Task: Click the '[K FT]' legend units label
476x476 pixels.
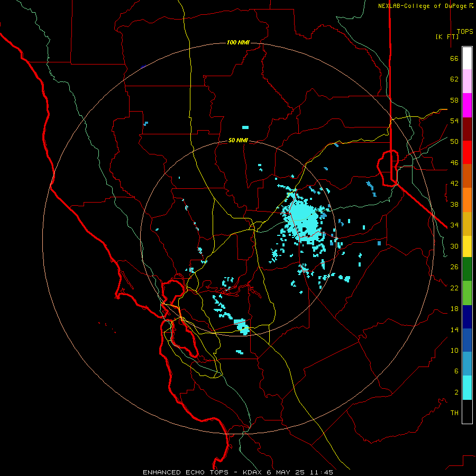Action: point(447,36)
